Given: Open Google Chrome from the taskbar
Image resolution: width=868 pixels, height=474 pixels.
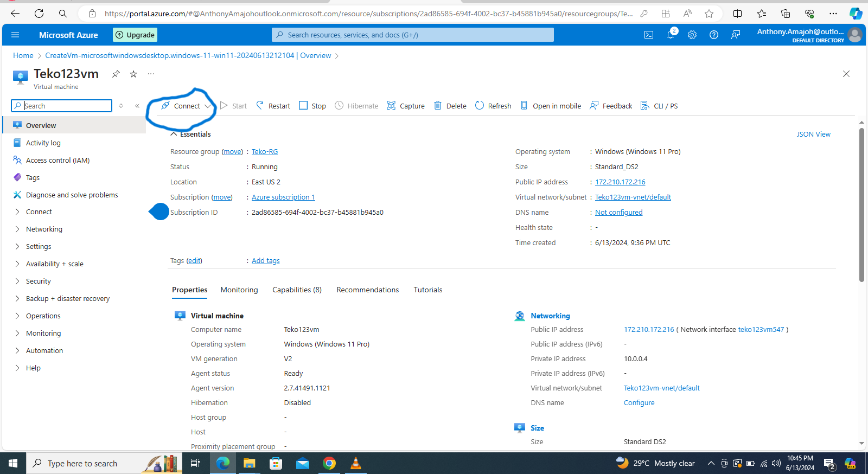Looking at the screenshot, I should click(x=329, y=463).
